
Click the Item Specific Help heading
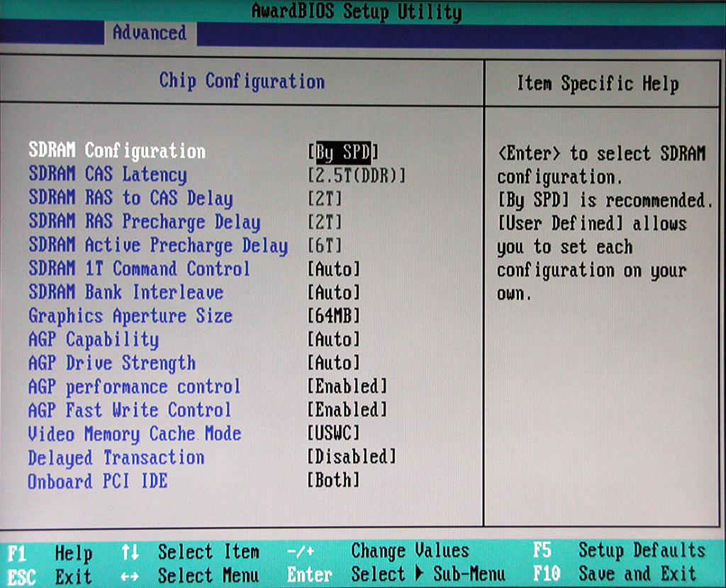tap(598, 84)
